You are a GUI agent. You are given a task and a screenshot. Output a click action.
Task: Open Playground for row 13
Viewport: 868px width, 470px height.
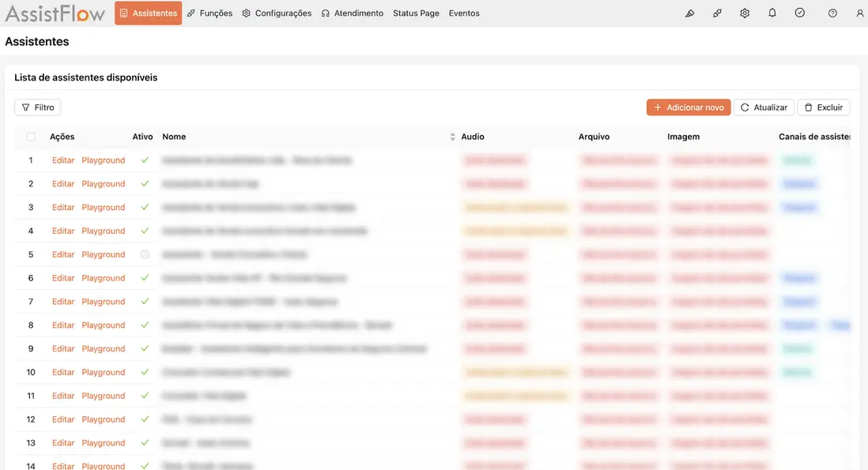pos(104,443)
